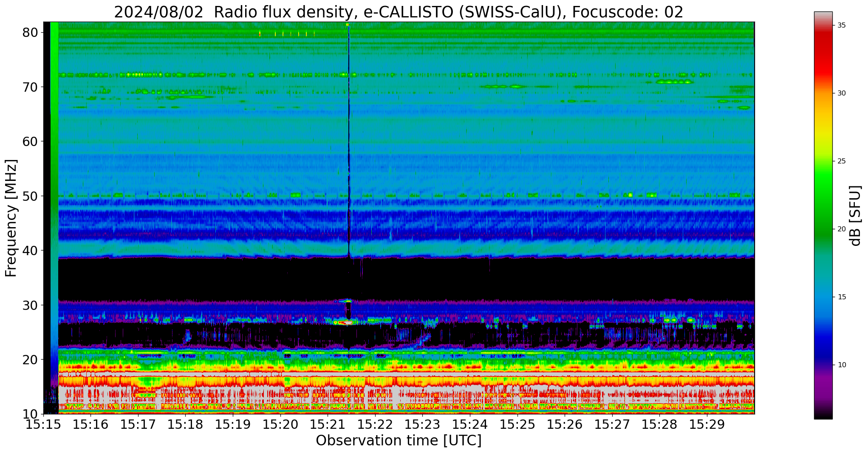The width and height of the screenshot is (868, 453).
Task: Click the 15:29 time tick label
Action: click(x=707, y=424)
